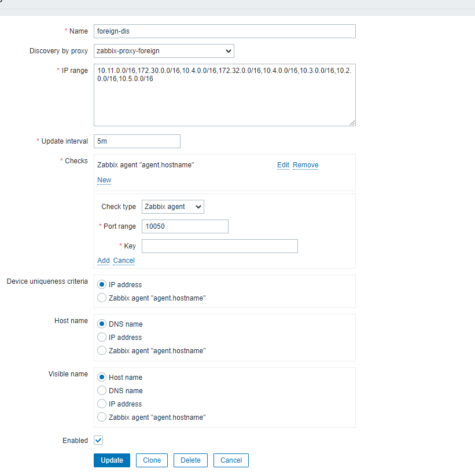Screen dimensions: 475x476
Task: Select IP address for device uniqueness criteria
Action: pos(102,284)
